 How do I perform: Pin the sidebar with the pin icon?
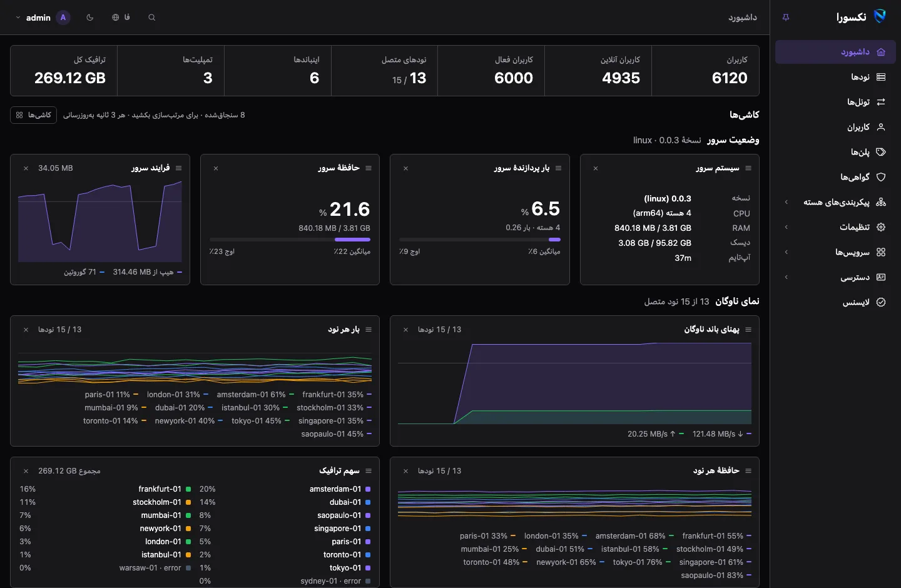(x=786, y=18)
